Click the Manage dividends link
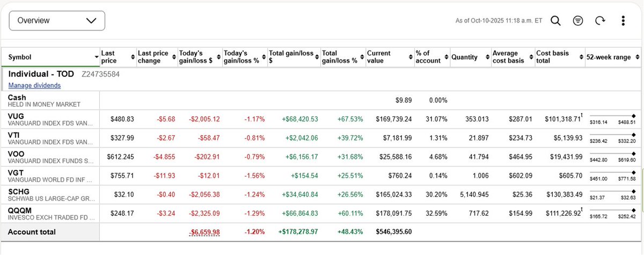 (34, 85)
